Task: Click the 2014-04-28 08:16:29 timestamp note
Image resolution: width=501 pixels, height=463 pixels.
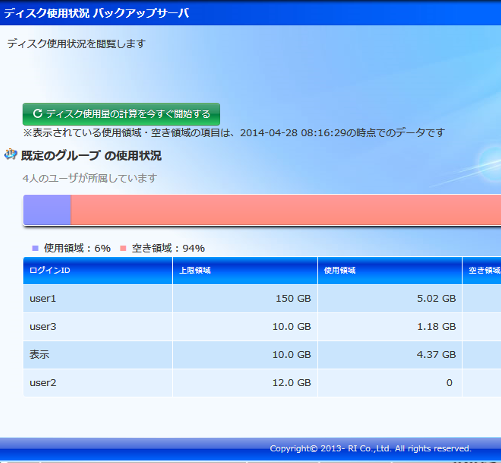Action: (x=234, y=133)
